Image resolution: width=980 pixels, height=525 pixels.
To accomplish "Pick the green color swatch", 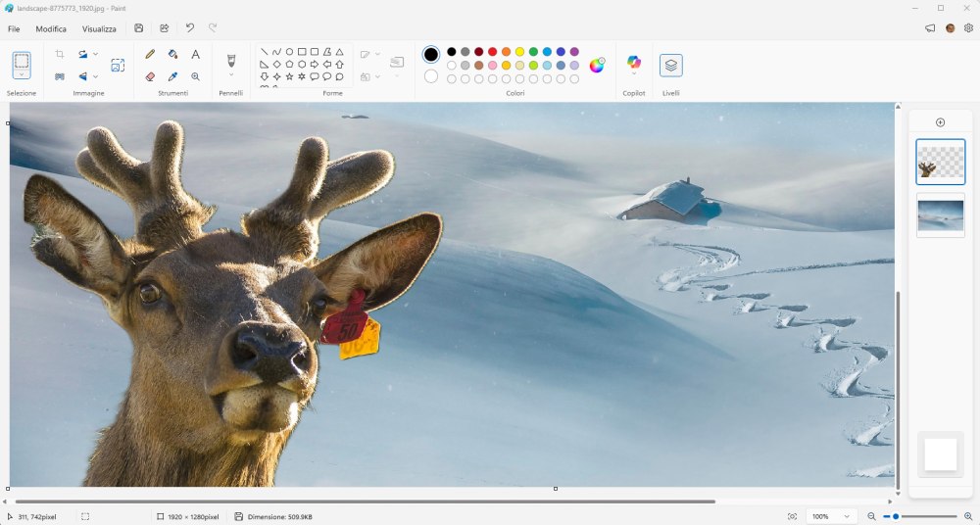I will tap(533, 52).
